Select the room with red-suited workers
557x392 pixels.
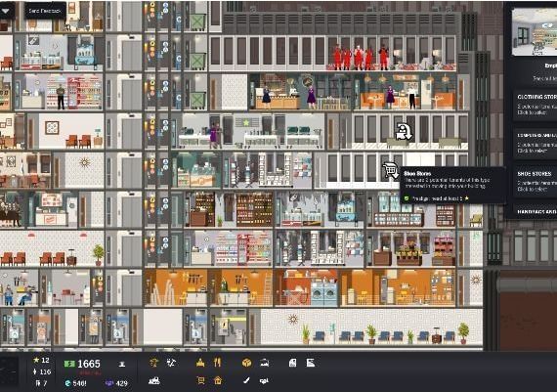click(332, 53)
